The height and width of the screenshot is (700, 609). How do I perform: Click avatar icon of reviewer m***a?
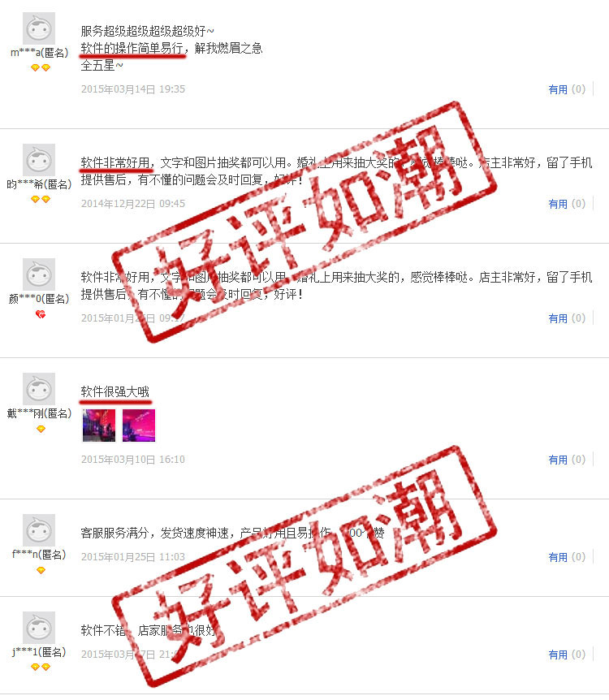tap(39, 28)
